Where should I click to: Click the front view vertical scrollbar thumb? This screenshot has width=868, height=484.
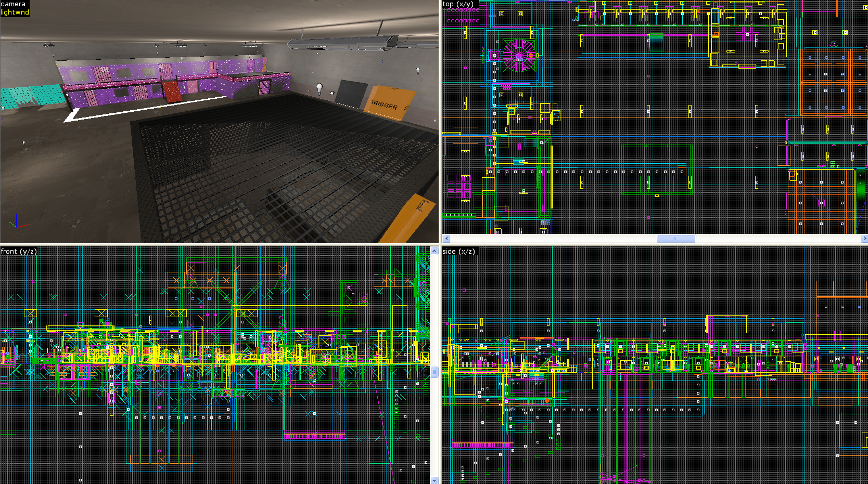click(434, 372)
